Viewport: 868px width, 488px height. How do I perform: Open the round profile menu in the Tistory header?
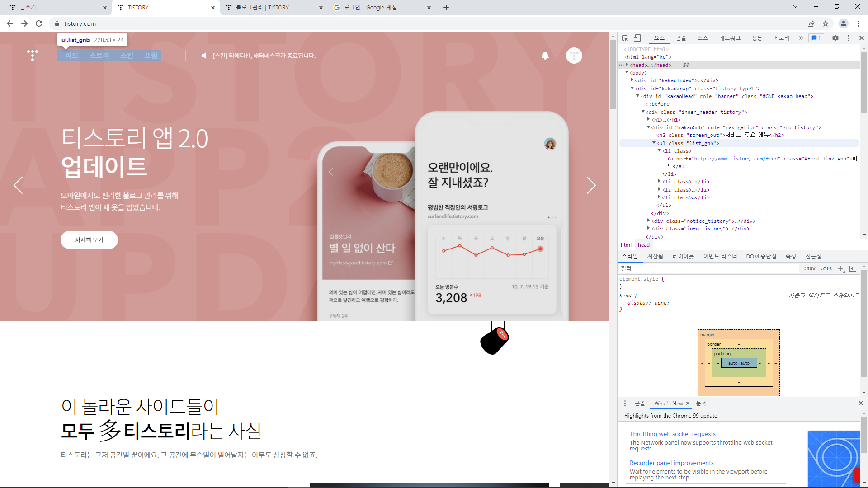[574, 56]
